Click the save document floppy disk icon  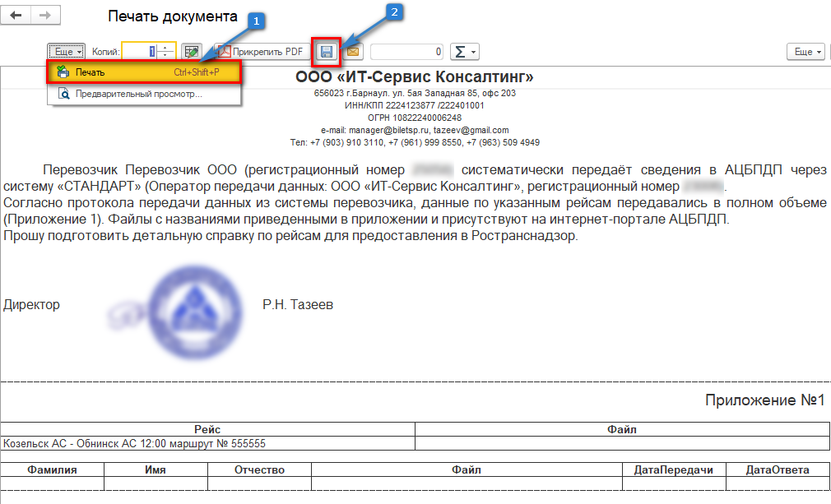327,52
